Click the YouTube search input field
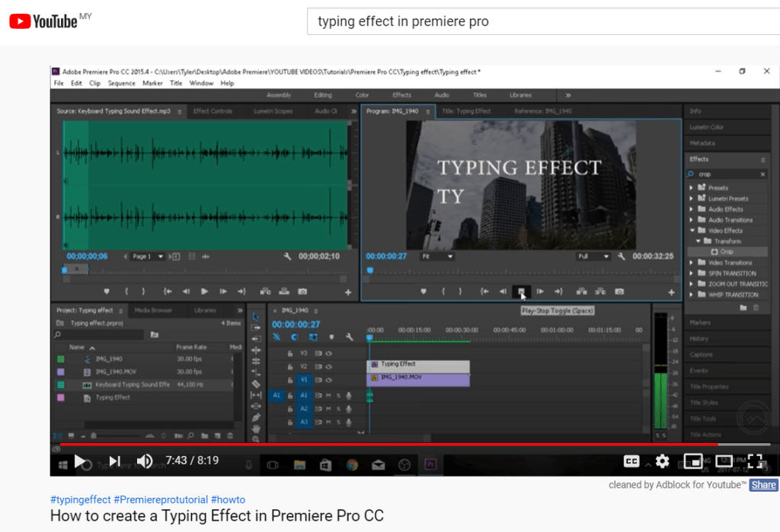 coord(541,21)
